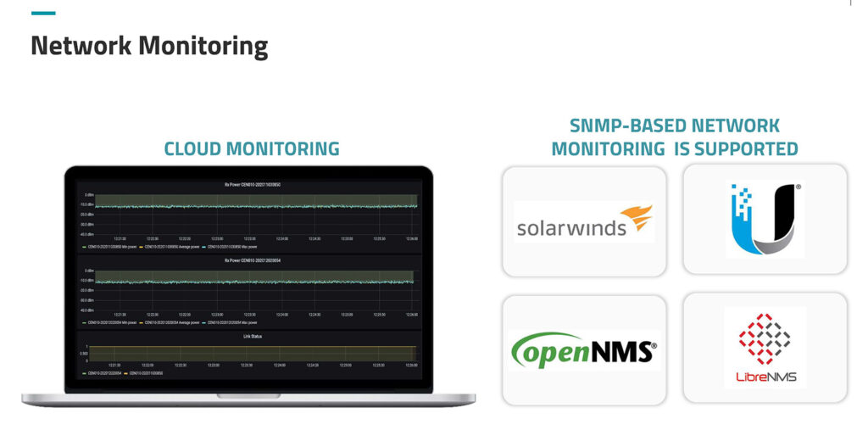
Task: Toggle green CEN010 legend in Link Status panel
Action: click(103, 373)
